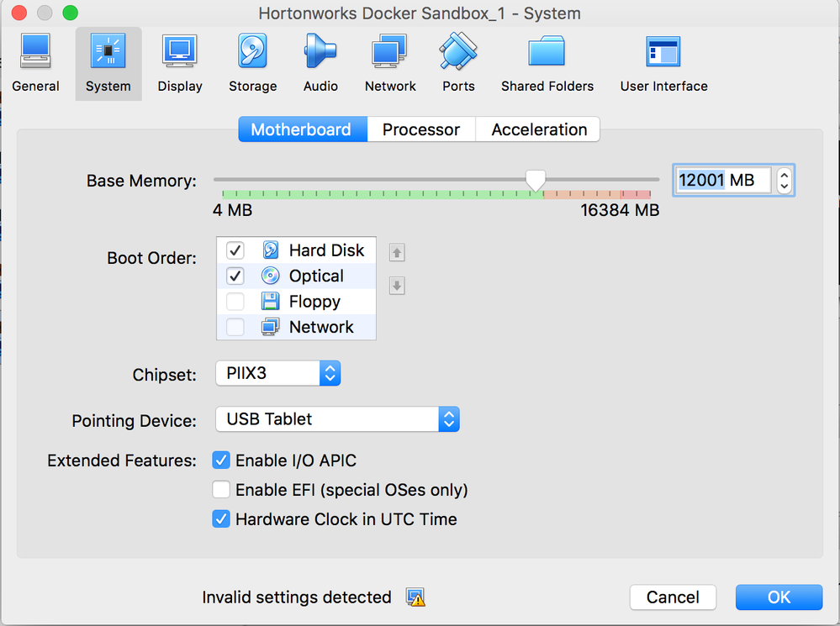Uncheck Hard Disk boot device
Image resolution: width=840 pixels, height=626 pixels.
(235, 250)
